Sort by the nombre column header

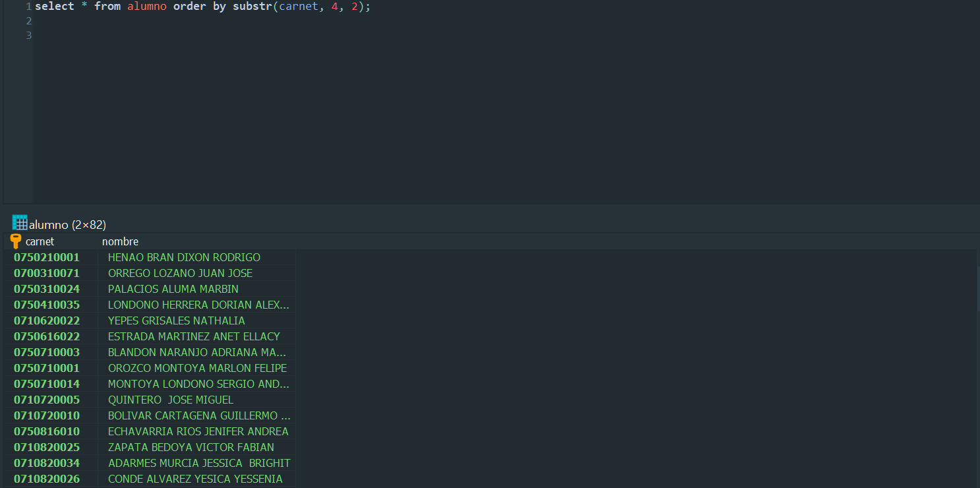[120, 241]
